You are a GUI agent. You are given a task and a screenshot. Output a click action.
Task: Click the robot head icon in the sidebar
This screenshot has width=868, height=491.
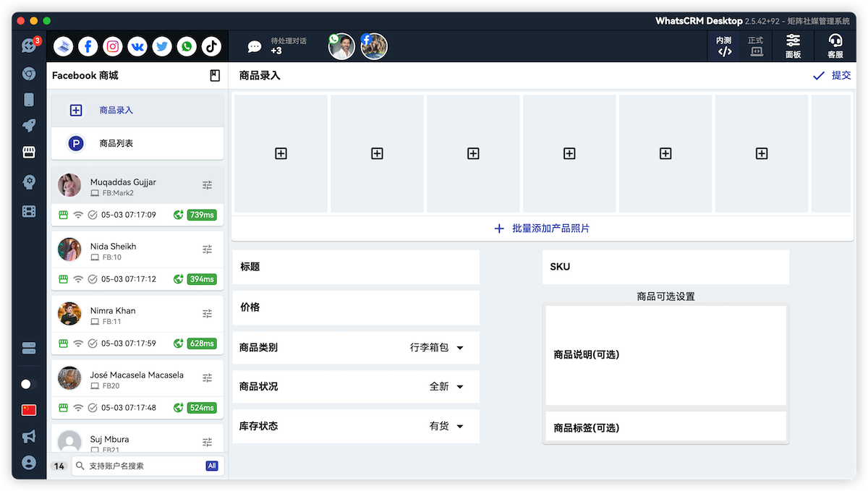(29, 182)
